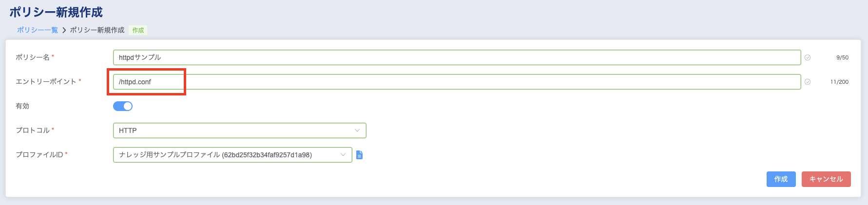This screenshot has height=205, width=868.
Task: View profile details via blue document icon
Action: coord(360,155)
